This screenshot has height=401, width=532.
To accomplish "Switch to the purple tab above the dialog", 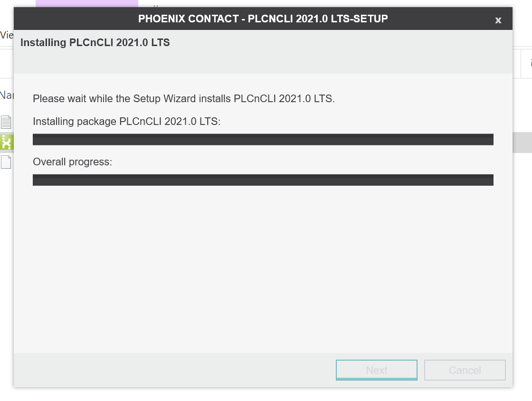I will [87, 3].
